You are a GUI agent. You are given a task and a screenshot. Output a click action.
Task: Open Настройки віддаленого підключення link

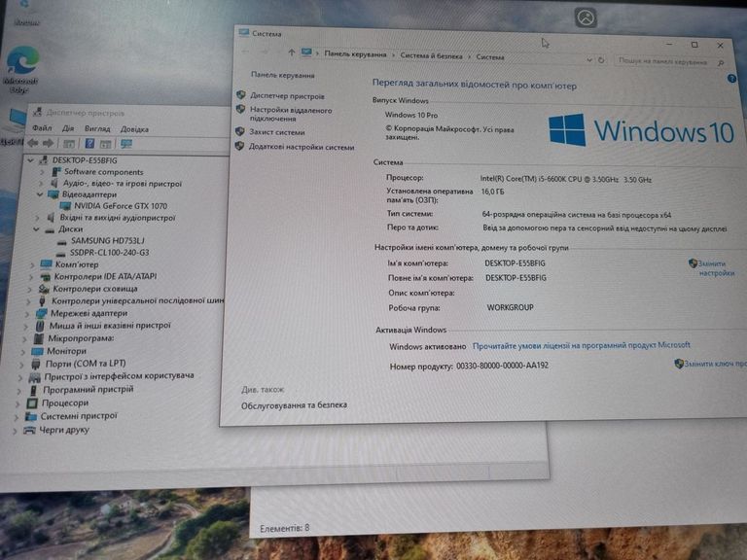point(291,115)
